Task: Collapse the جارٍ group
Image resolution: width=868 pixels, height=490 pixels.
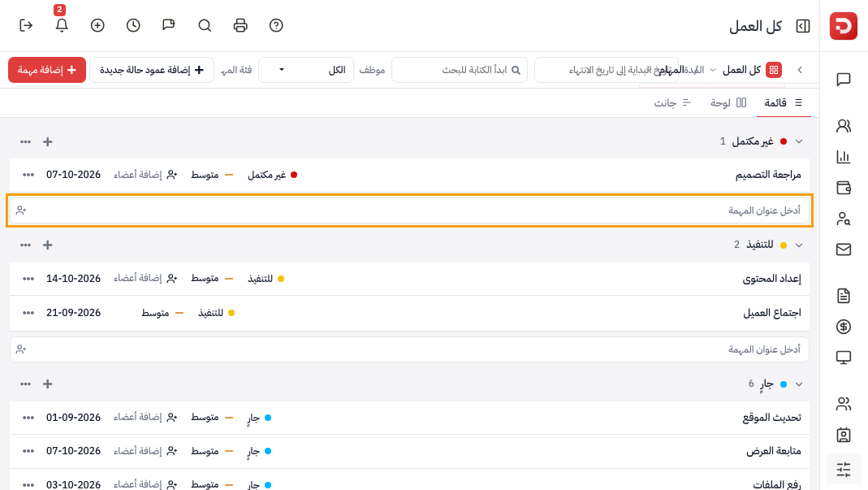Action: point(799,384)
